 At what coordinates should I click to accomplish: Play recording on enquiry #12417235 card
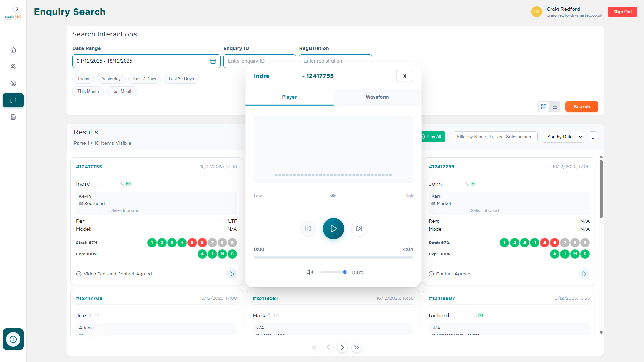pos(584,274)
